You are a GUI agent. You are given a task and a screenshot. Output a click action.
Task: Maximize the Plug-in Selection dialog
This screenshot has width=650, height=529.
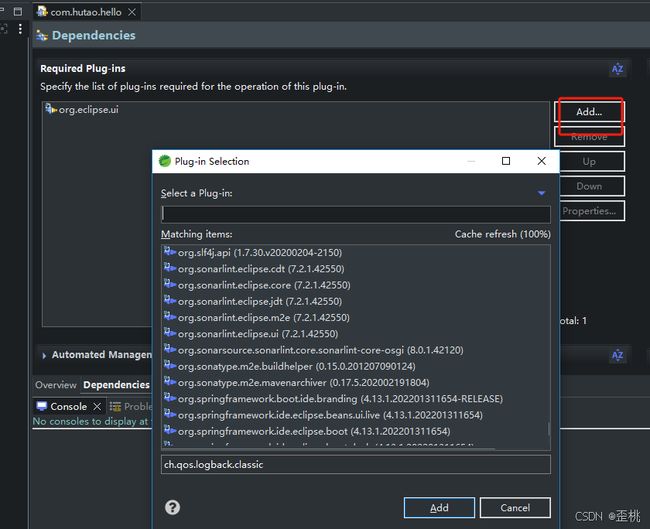coord(506,161)
